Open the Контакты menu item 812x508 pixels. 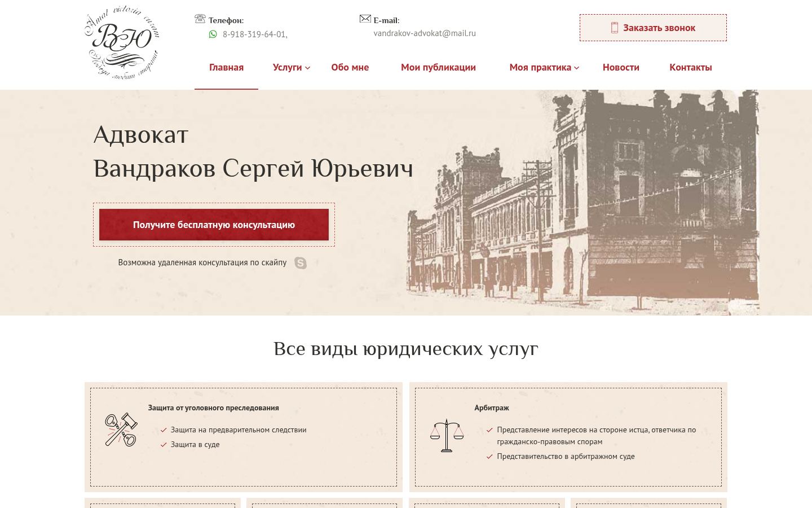[691, 67]
